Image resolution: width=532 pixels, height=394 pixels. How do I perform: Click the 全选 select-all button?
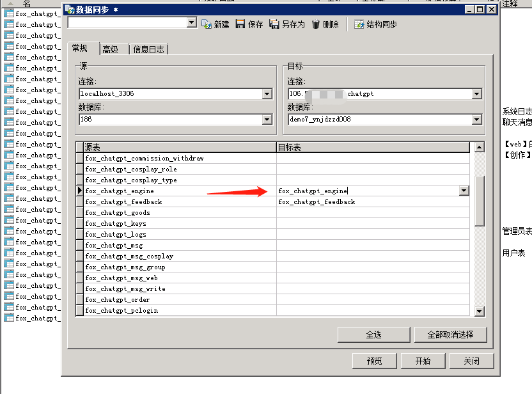click(374, 335)
